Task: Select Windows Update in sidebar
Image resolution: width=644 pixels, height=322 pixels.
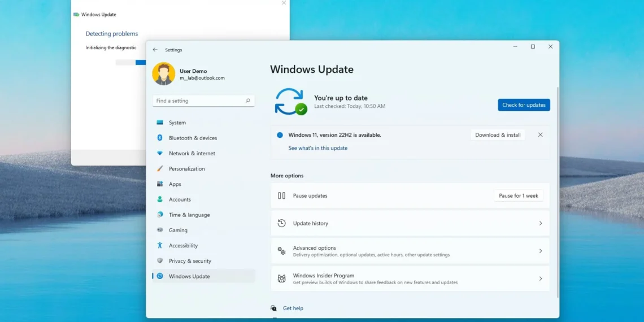Action: (x=204, y=276)
